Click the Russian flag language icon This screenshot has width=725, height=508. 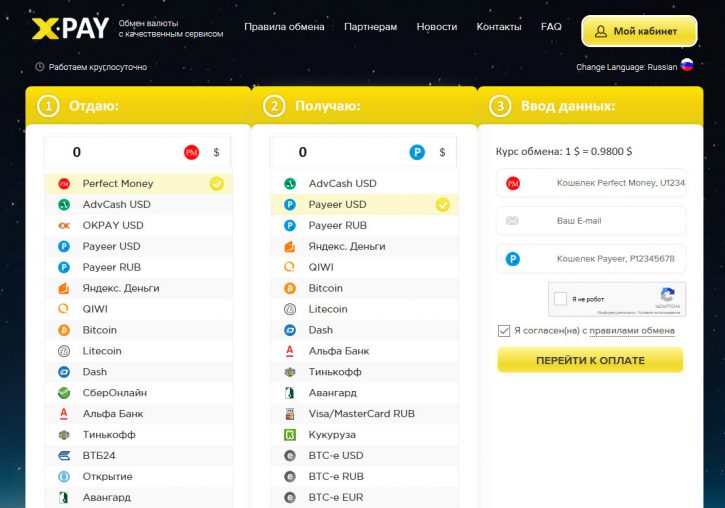tap(687, 65)
